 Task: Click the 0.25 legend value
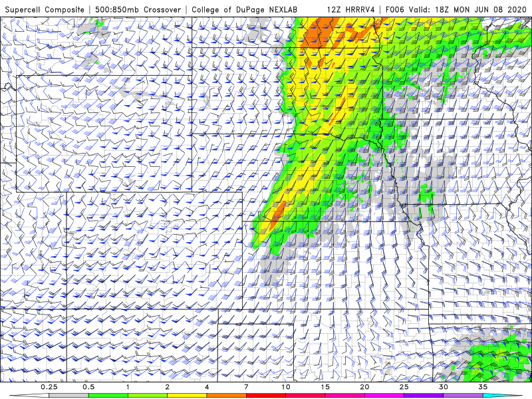[49, 387]
